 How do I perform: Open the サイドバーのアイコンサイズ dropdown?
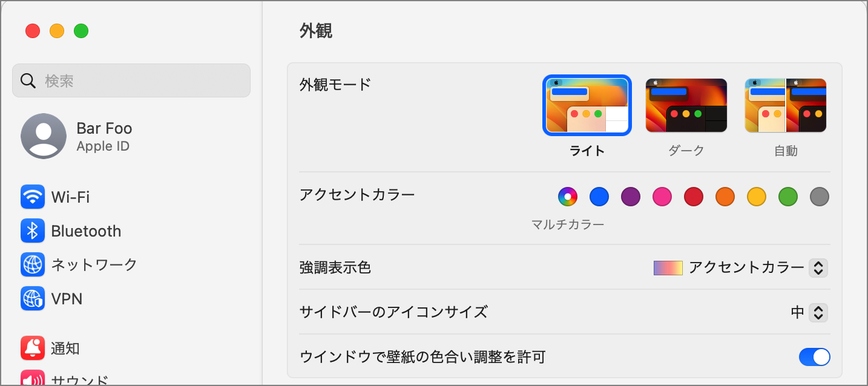tap(818, 313)
